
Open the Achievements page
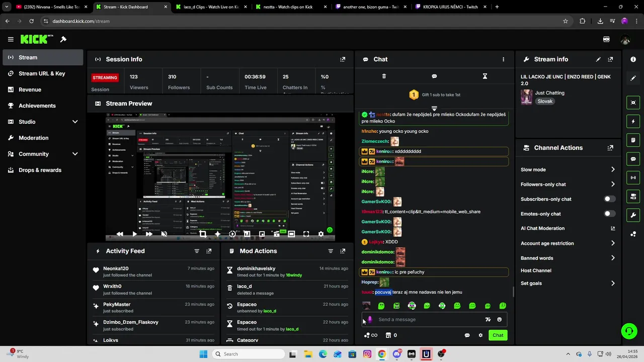(x=43, y=106)
